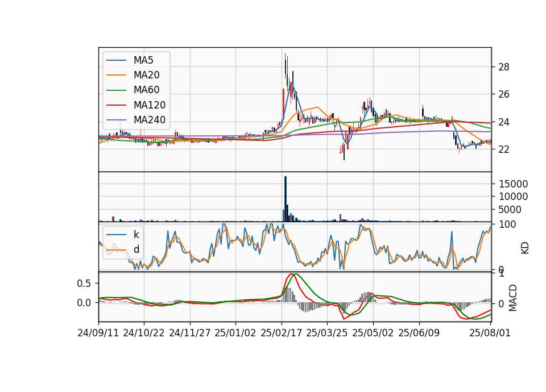This screenshot has height=392, width=546.
Task: Click the 22 price axis tick
Action: (x=503, y=149)
